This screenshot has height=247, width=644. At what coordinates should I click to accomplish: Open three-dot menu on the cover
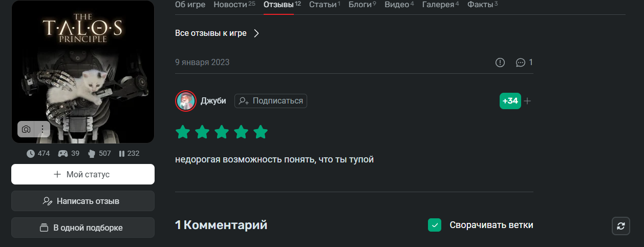click(x=42, y=129)
